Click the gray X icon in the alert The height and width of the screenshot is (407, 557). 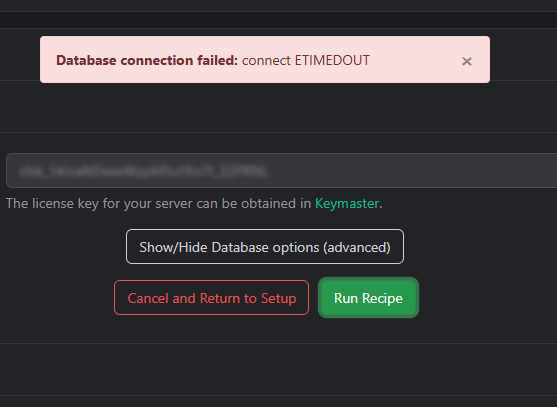466,61
